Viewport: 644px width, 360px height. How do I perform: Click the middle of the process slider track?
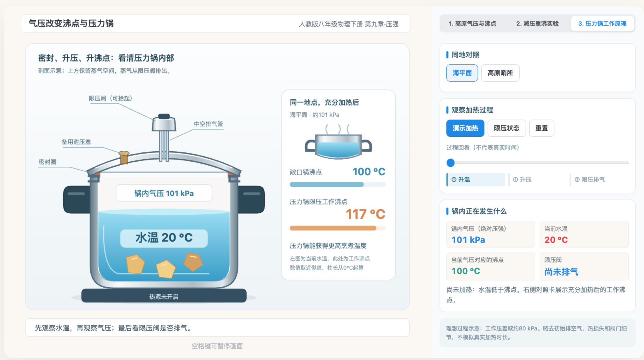coord(538,163)
